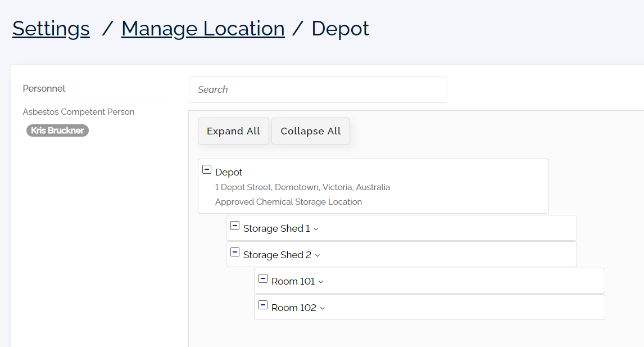
Task: Open the Room 101 dropdown chevron
Action: 320,281
